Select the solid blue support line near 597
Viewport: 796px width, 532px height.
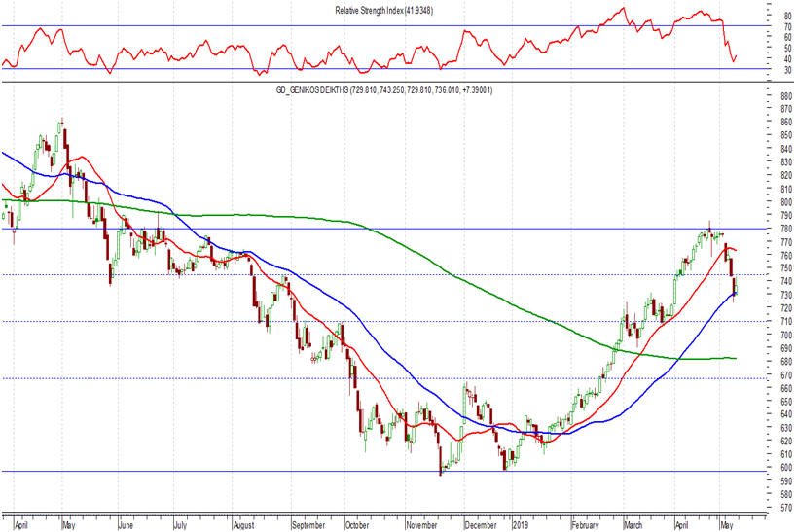292,472
